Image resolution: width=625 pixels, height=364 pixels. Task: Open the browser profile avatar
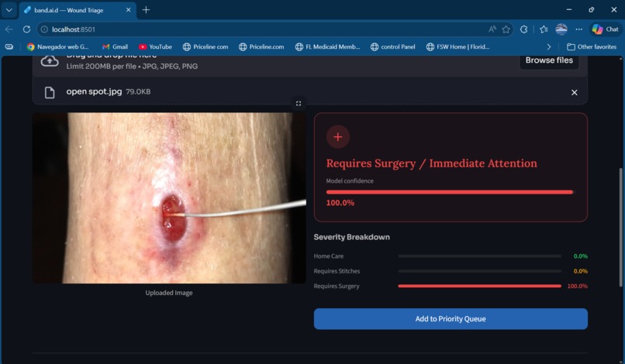coord(561,29)
